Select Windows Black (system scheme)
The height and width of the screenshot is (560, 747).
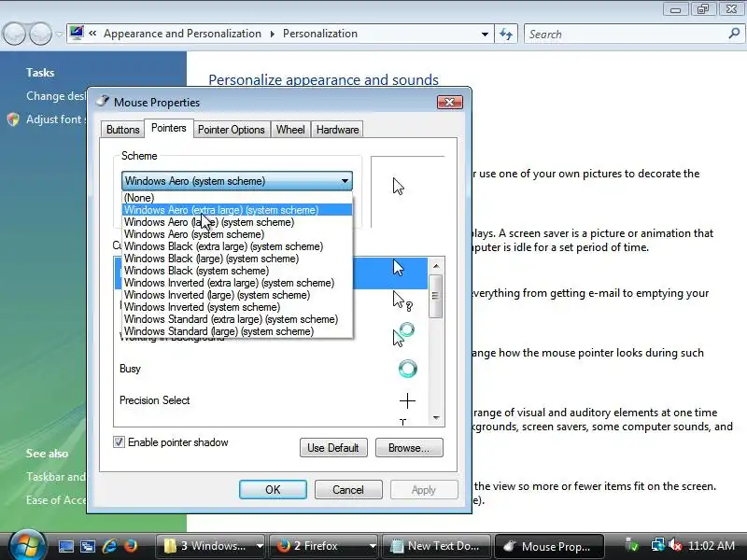pos(237,271)
